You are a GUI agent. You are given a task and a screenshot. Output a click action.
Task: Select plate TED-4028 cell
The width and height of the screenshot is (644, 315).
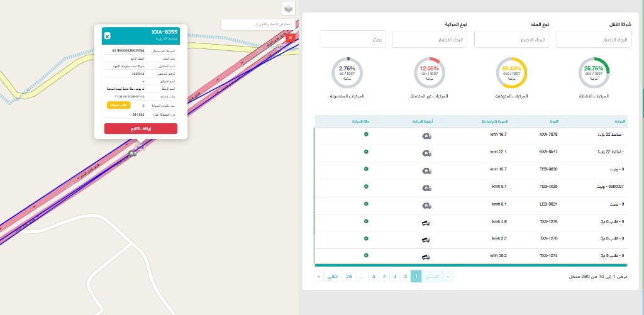(x=548, y=187)
